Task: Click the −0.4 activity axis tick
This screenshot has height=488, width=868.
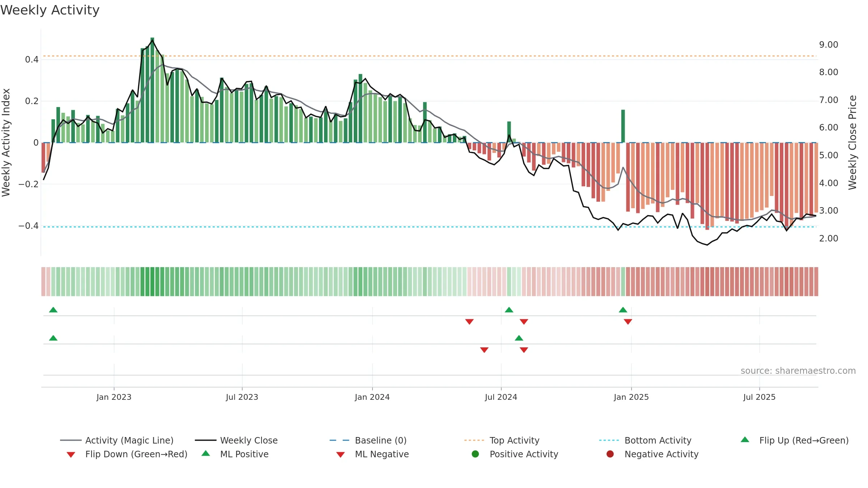Action: (29, 226)
